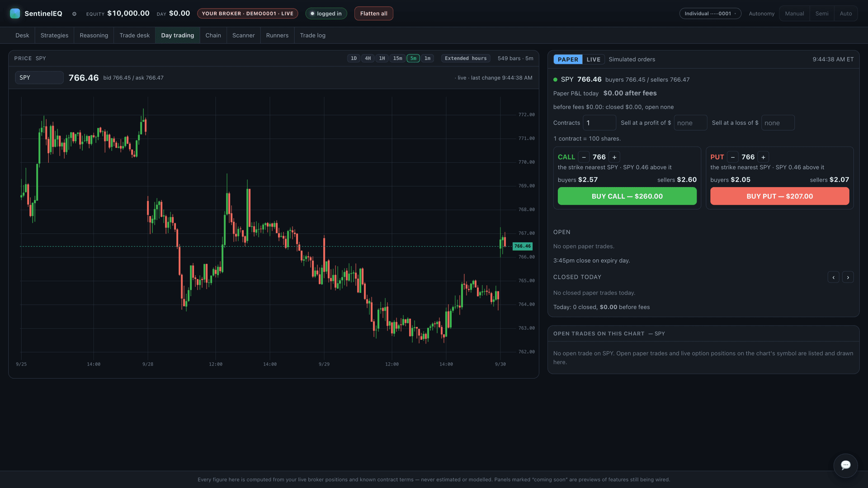Set autonomy to Manual

[x=794, y=14]
